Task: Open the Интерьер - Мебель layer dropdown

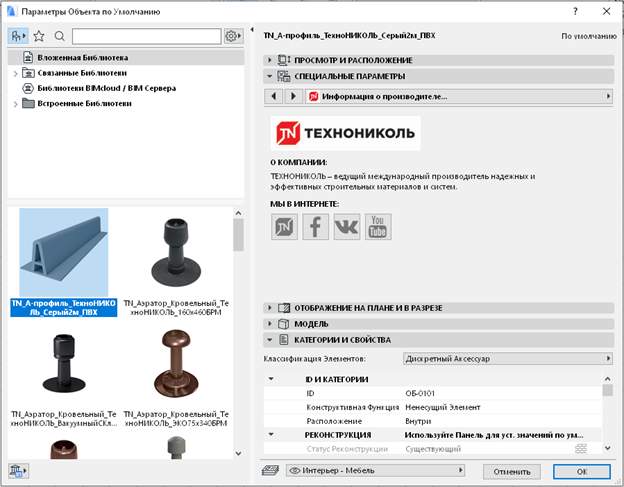Action: pos(375,470)
